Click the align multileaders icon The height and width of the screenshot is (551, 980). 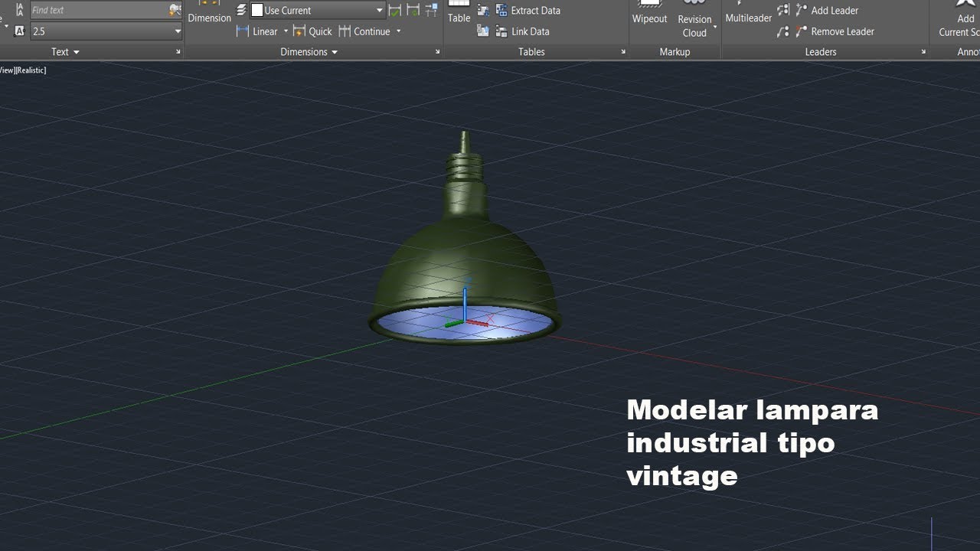[783, 10]
